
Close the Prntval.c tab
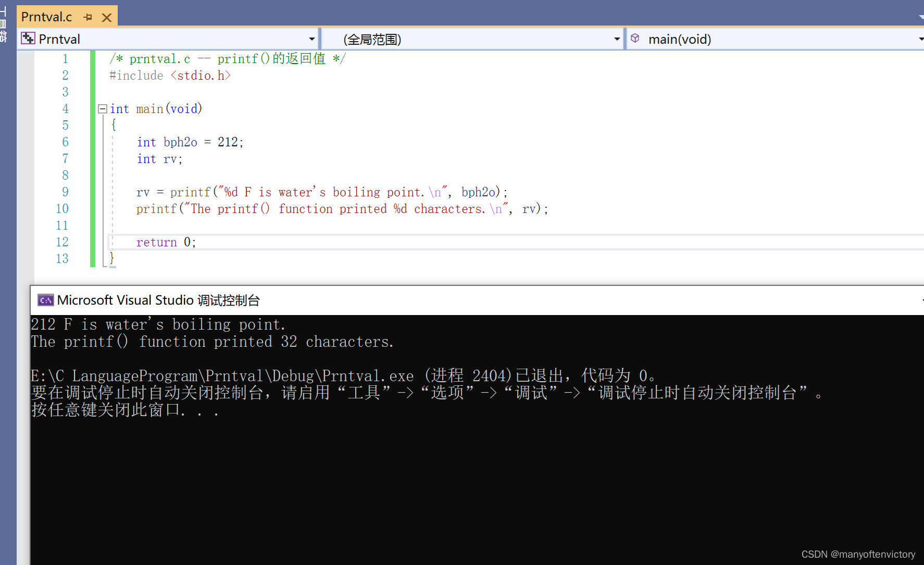tap(107, 18)
